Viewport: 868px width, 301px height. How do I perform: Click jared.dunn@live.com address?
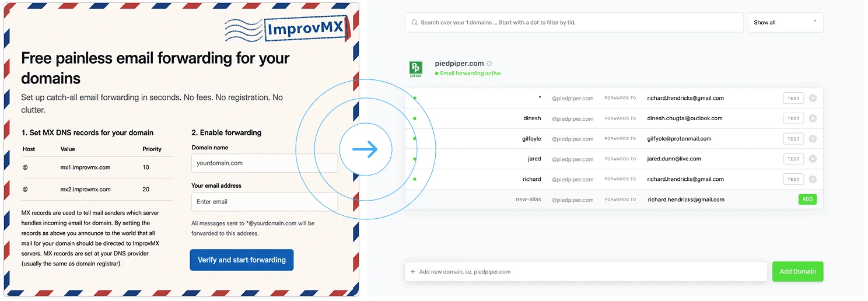[674, 159]
